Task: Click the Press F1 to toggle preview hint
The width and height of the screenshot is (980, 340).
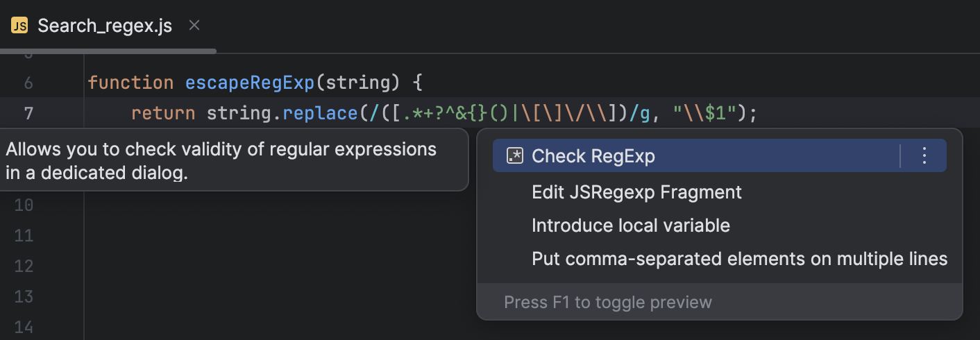Action: 608,303
